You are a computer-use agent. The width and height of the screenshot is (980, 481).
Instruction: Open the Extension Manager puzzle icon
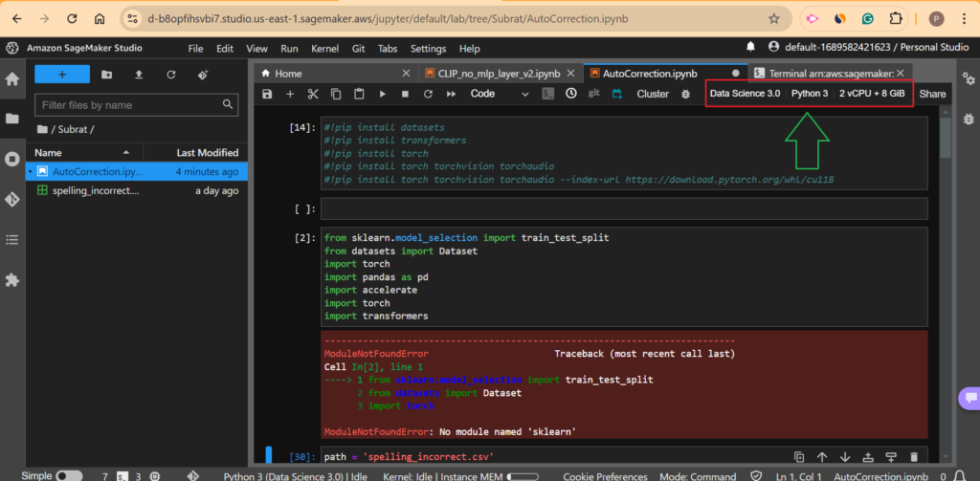(12, 280)
